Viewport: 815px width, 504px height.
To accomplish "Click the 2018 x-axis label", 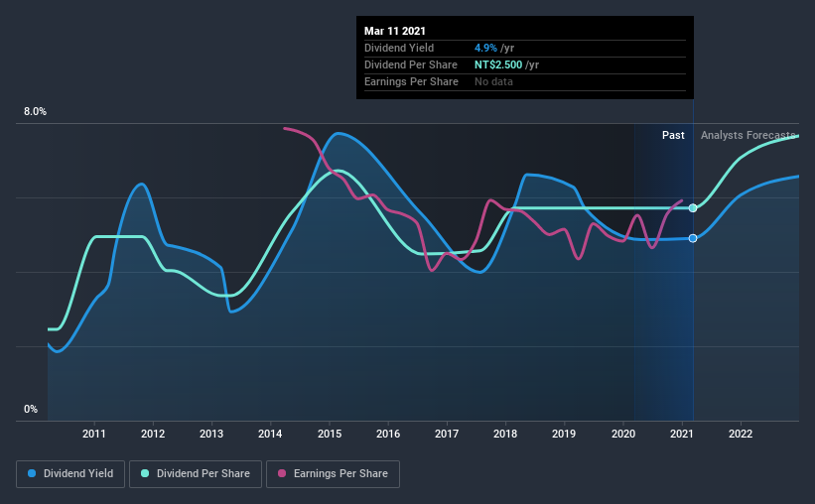I will [x=505, y=434].
